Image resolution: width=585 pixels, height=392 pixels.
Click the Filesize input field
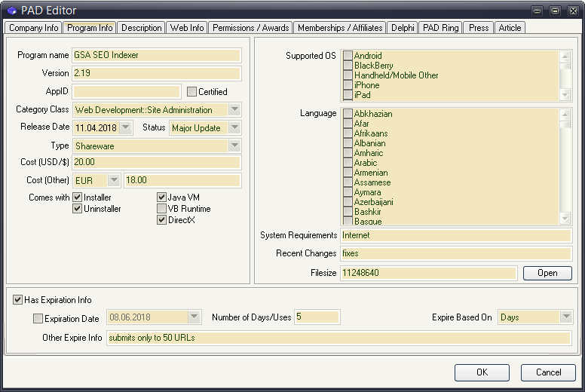[429, 273]
